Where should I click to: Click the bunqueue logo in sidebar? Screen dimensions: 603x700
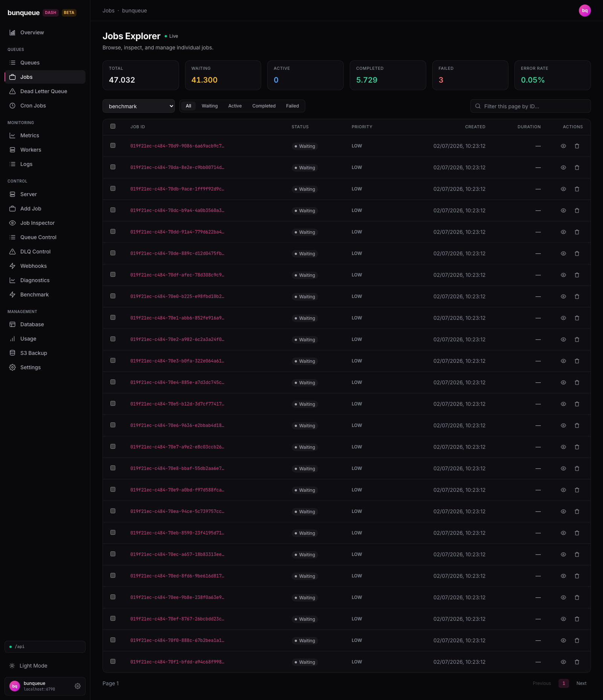pos(23,12)
